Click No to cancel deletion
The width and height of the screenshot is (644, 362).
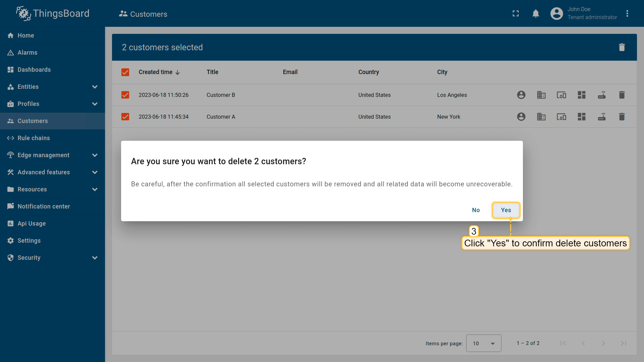point(476,210)
